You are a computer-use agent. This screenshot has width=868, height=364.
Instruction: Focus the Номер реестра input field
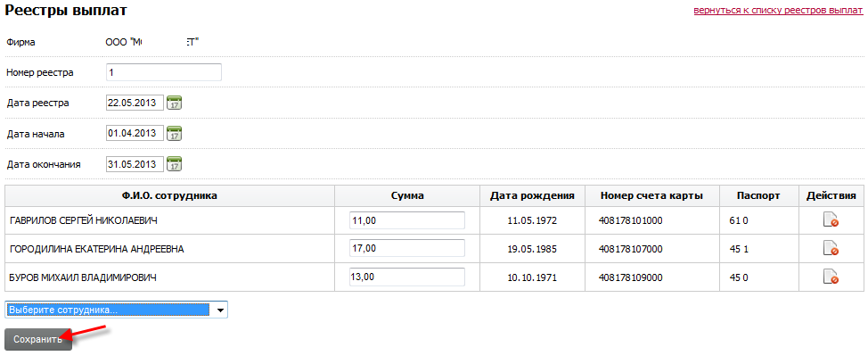tap(164, 72)
